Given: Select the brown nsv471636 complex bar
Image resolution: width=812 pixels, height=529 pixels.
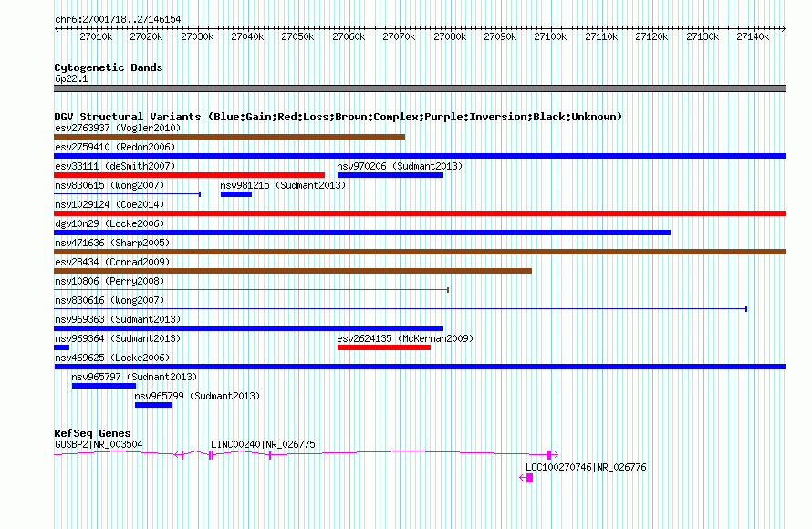Looking at the screenshot, I should [420, 252].
